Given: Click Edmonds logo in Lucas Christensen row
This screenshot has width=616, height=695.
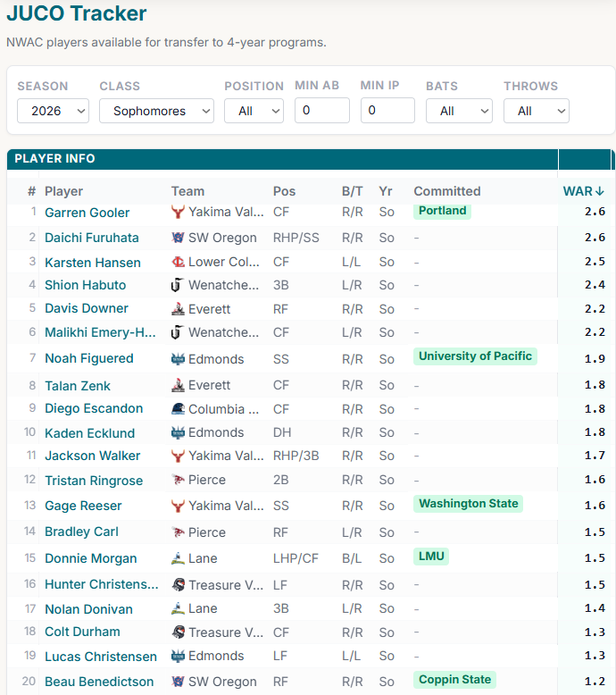Looking at the screenshot, I should pos(178,656).
